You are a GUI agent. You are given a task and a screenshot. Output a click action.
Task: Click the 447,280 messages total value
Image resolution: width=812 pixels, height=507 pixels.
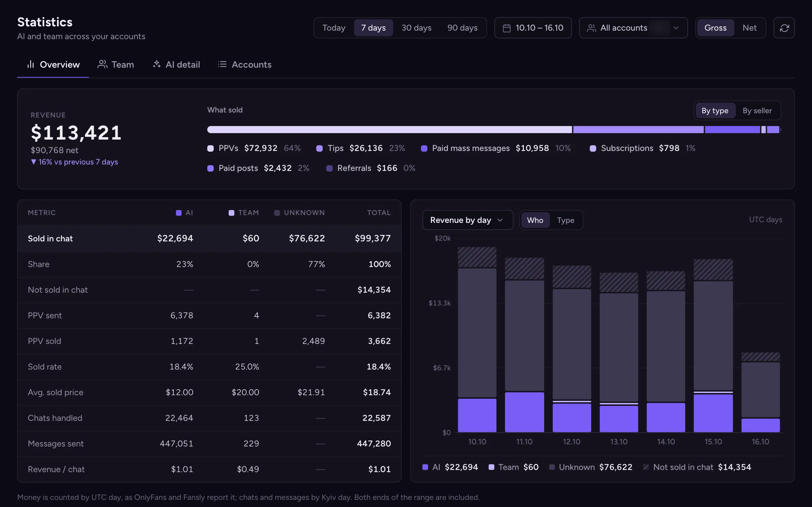coord(374,444)
